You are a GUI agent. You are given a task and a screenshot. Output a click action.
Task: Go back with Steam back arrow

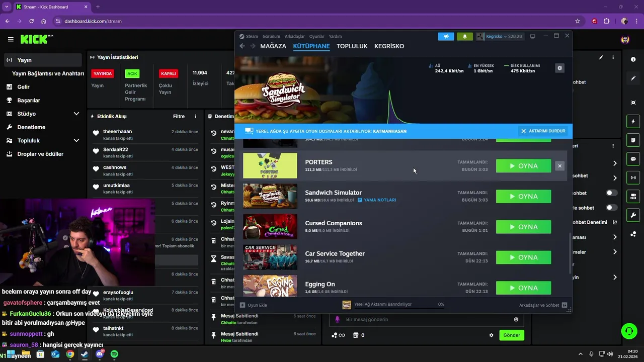242,46
